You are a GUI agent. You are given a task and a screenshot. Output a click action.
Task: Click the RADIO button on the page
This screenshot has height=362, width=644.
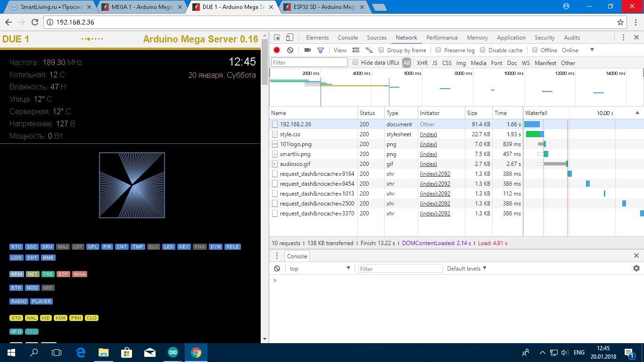tap(19, 301)
